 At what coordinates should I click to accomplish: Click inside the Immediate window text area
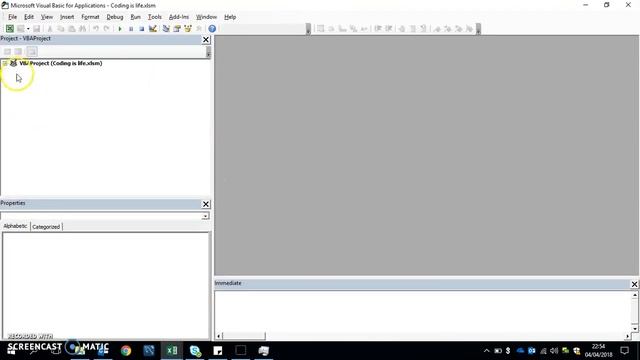(422, 311)
